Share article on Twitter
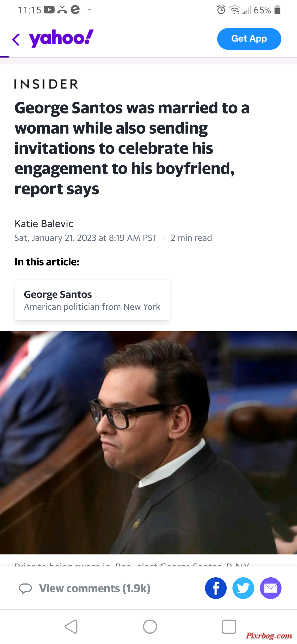Screen dimensions: 297x644 (x=243, y=588)
